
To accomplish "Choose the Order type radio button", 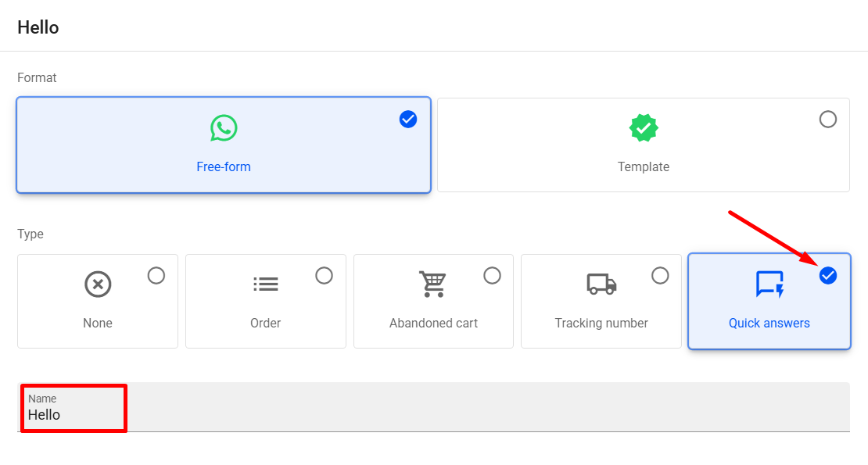I will coord(324,276).
